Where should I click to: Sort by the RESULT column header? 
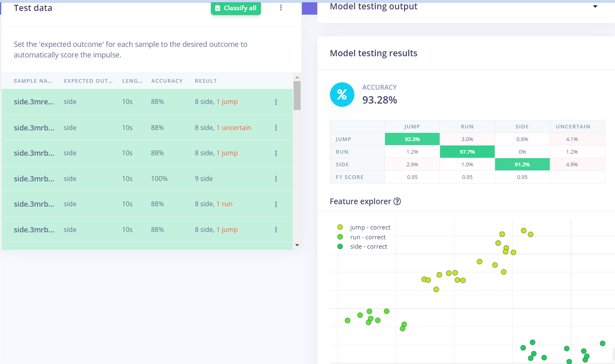(206, 81)
